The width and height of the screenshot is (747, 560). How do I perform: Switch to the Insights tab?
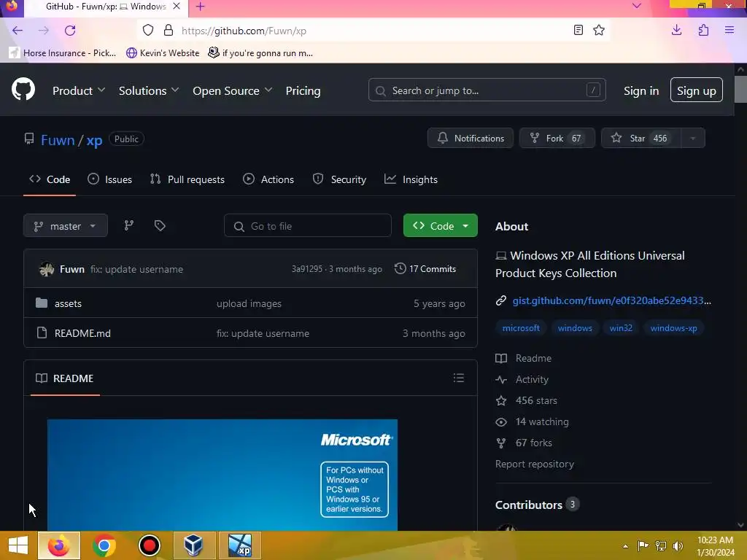click(x=411, y=179)
